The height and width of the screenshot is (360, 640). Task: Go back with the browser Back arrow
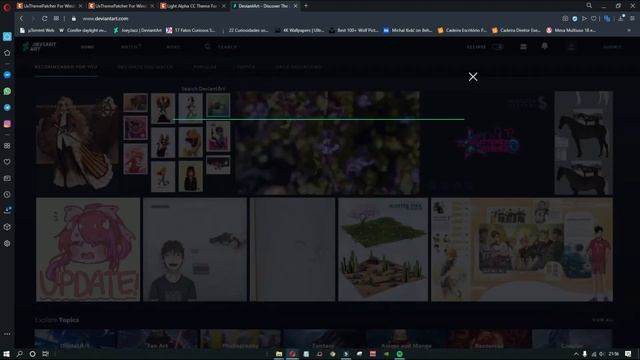(x=21, y=18)
